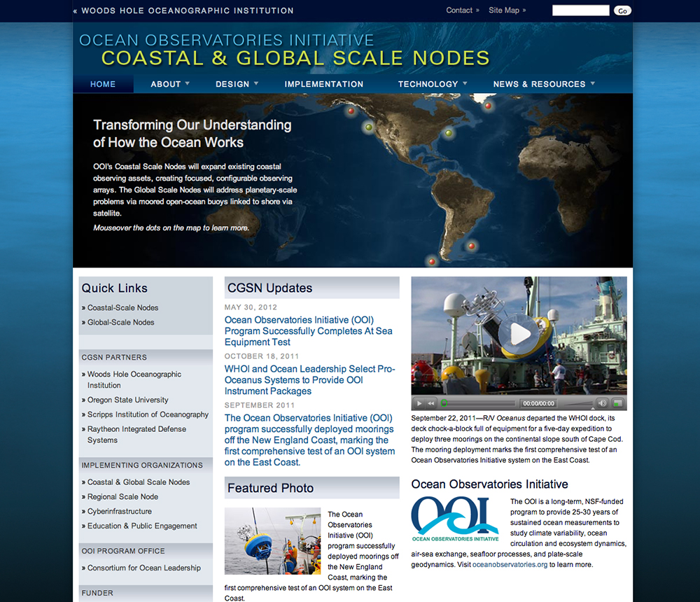Click the Go search button
700x602 pixels.
(622, 10)
